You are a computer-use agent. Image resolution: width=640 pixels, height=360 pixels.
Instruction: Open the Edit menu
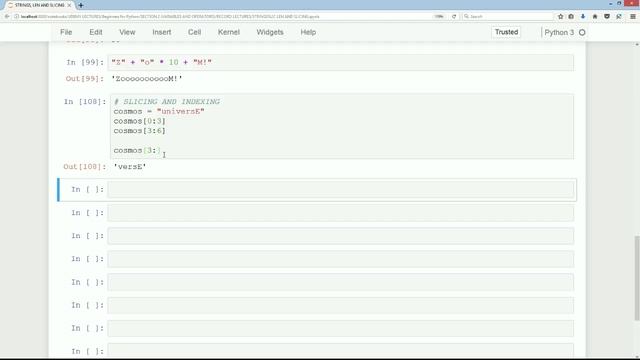tap(96, 32)
